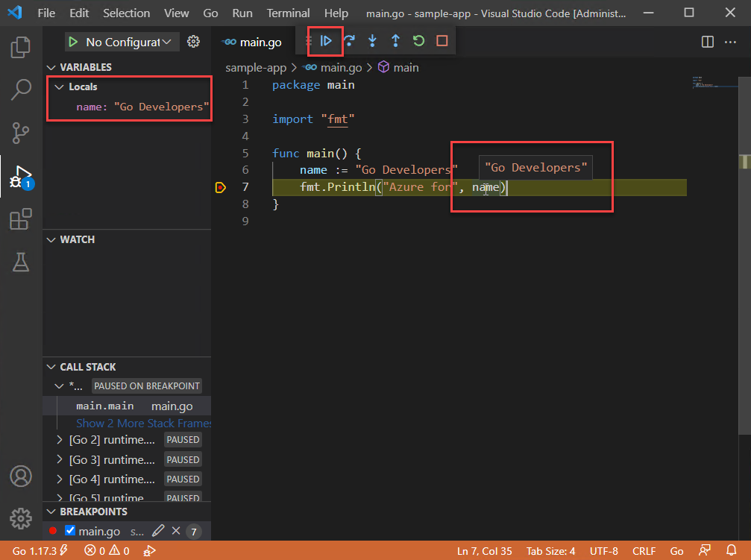Expand the Go 2 runtime goroutine
The width and height of the screenshot is (751, 560).
[x=60, y=440]
